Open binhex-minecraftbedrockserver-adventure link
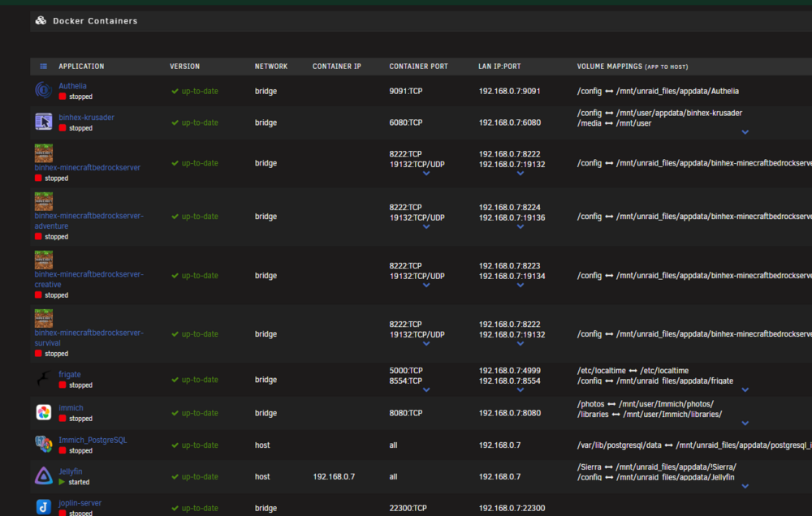Viewport: 812px width, 516px height. pyautogui.click(x=89, y=221)
